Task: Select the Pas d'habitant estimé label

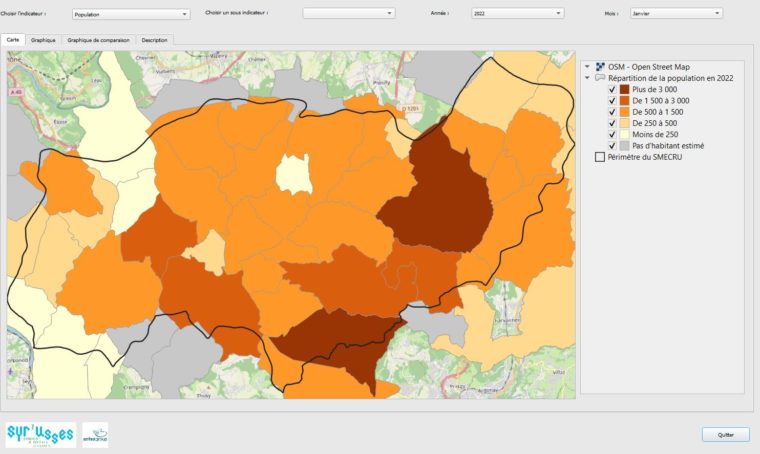Action: [x=668, y=146]
